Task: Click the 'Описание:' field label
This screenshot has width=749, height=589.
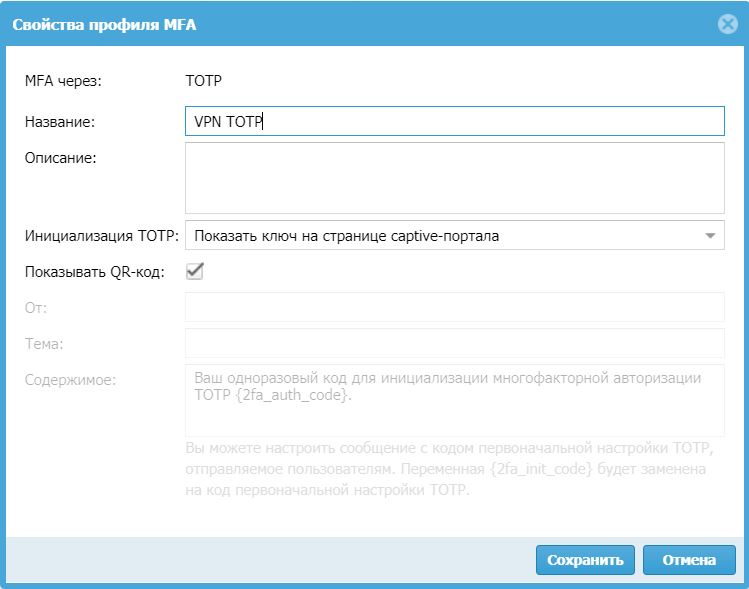Action: point(59,157)
